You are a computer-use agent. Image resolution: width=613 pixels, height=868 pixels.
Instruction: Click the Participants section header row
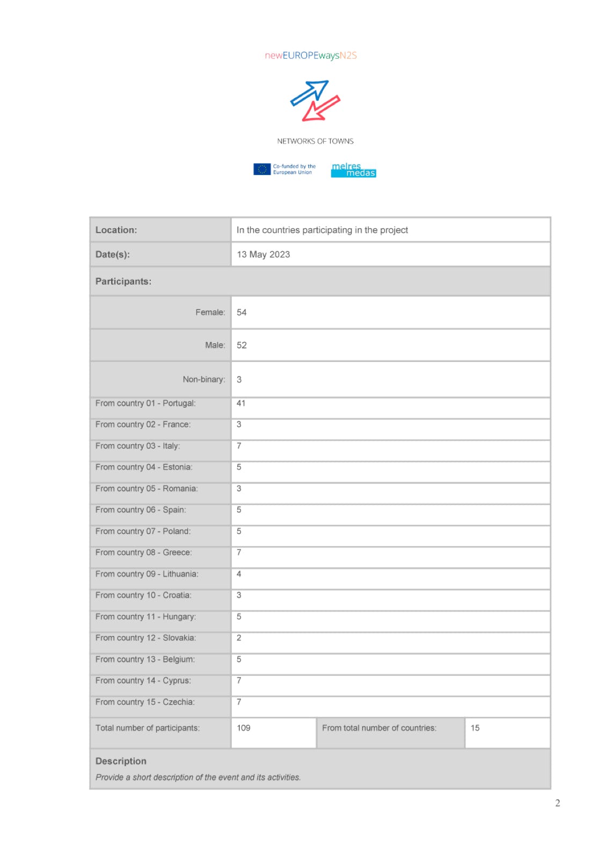tap(320, 281)
